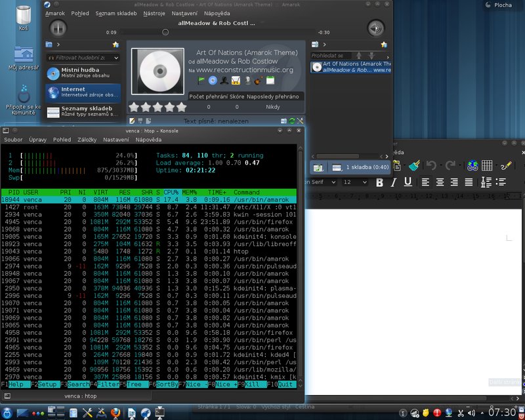Expand breadcrumb chevron beside media browser home

[58, 44]
